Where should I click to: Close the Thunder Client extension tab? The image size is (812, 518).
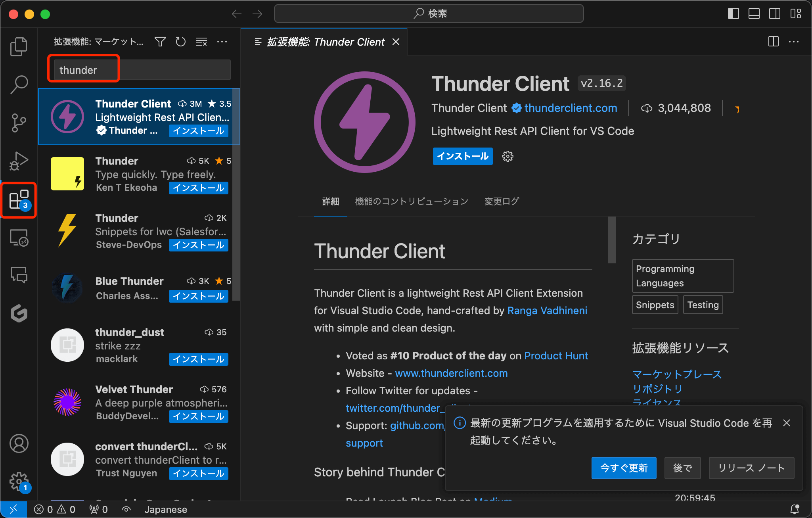(396, 42)
